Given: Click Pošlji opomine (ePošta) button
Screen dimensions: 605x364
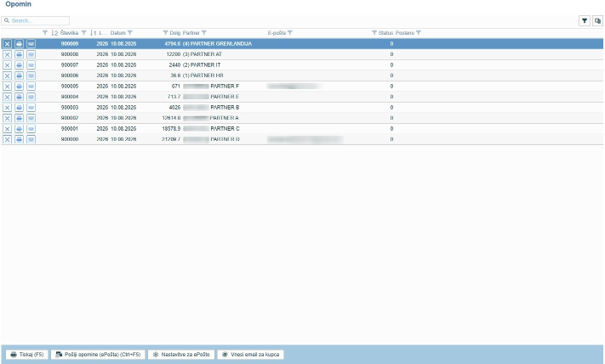Looking at the screenshot, I should tap(98, 354).
